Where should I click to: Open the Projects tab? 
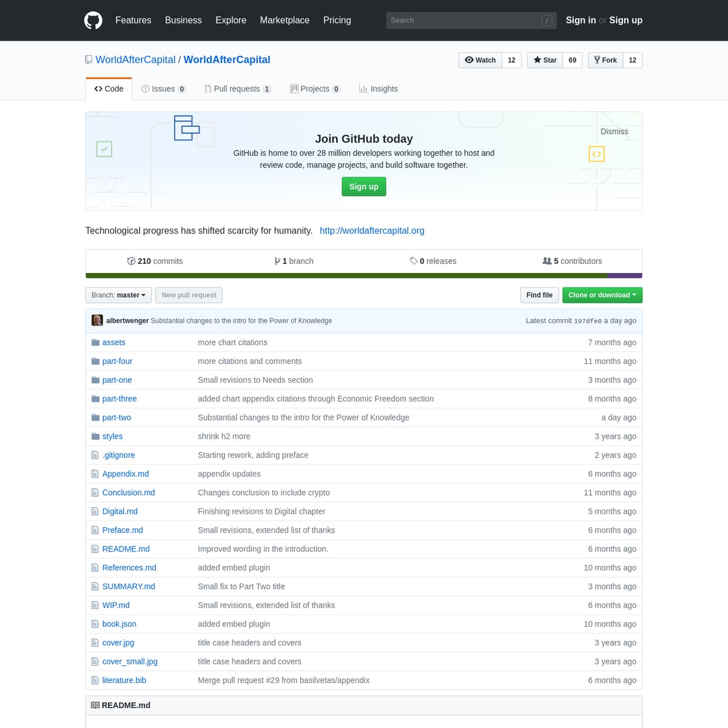tap(315, 89)
